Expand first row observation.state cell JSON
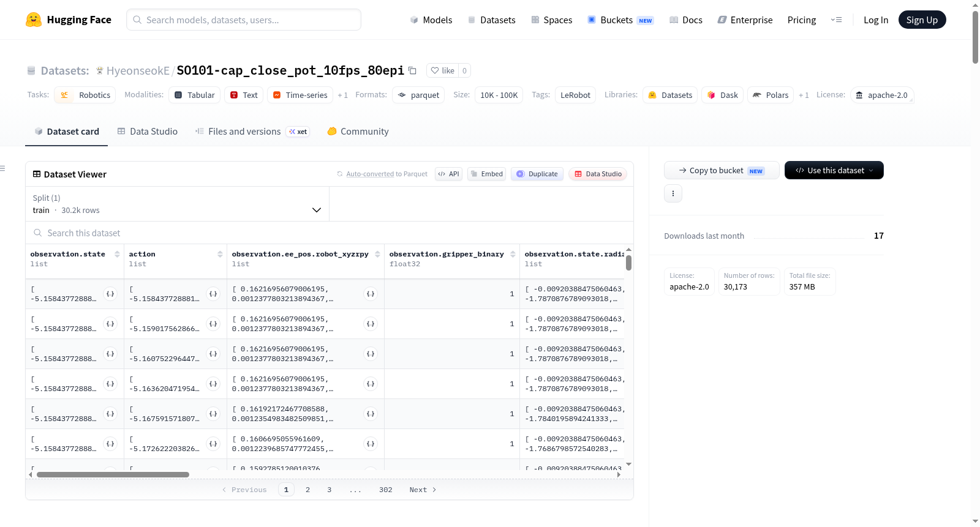 110,294
